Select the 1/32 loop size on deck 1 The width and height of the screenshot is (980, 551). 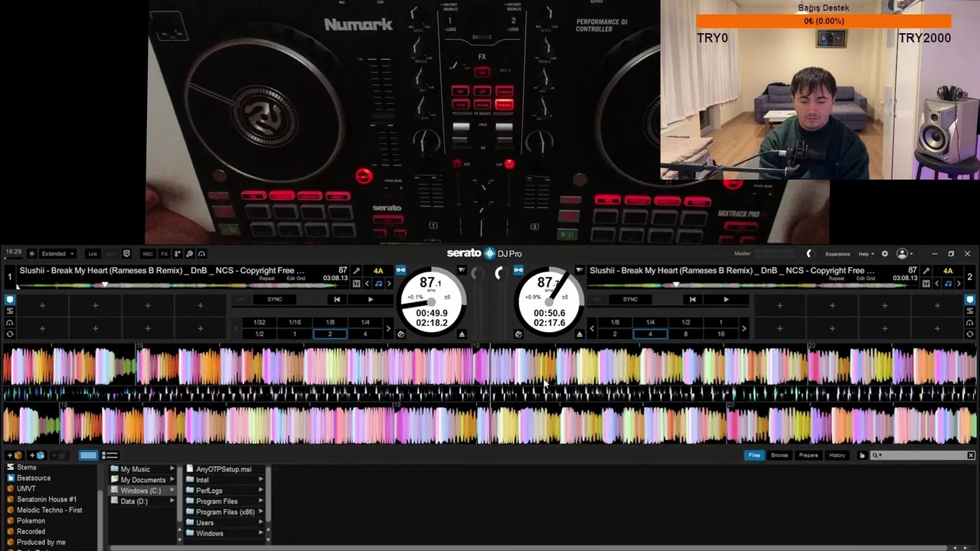click(259, 322)
